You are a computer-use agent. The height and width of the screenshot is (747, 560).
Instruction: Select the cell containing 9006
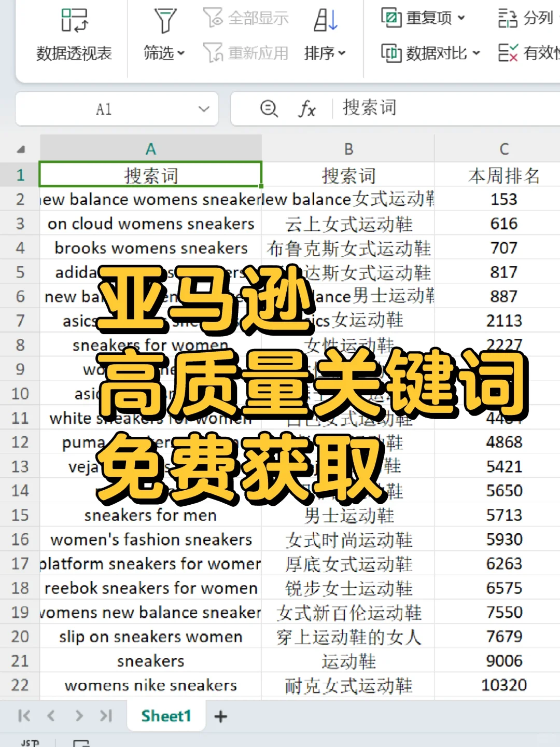503,660
